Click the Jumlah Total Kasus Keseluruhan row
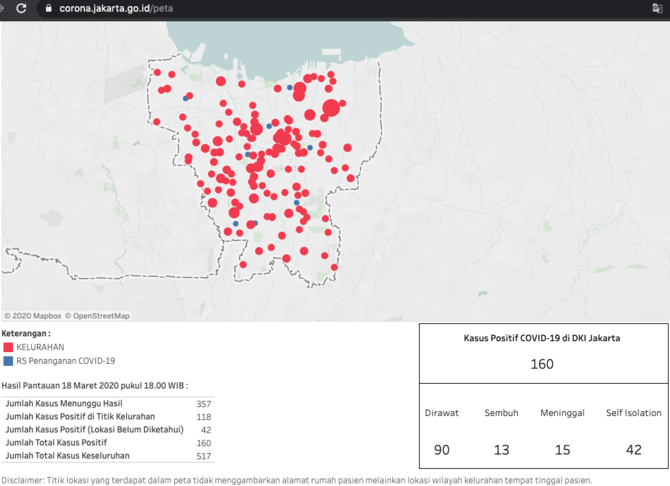The image size is (670, 486). (x=105, y=455)
